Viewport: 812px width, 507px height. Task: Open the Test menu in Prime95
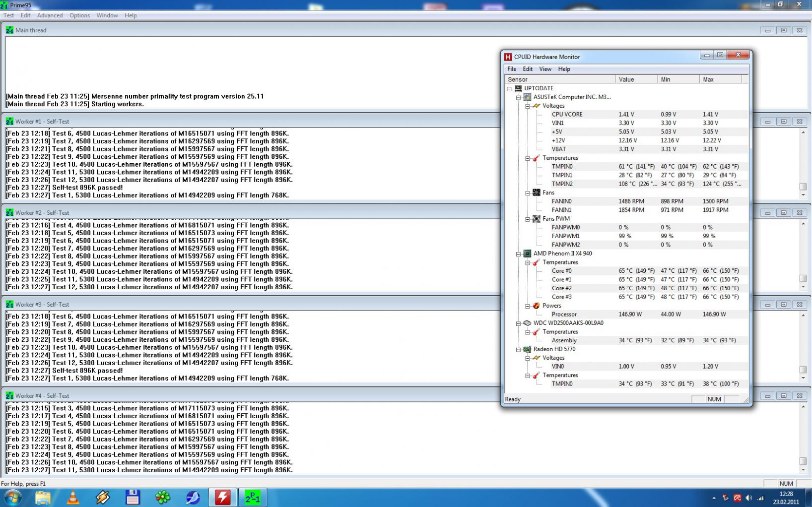point(9,15)
